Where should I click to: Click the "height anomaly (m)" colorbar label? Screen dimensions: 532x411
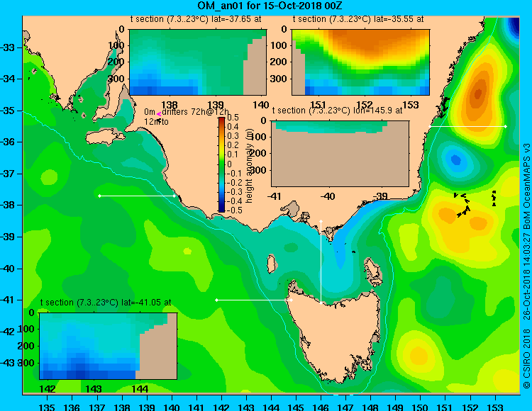250,166
